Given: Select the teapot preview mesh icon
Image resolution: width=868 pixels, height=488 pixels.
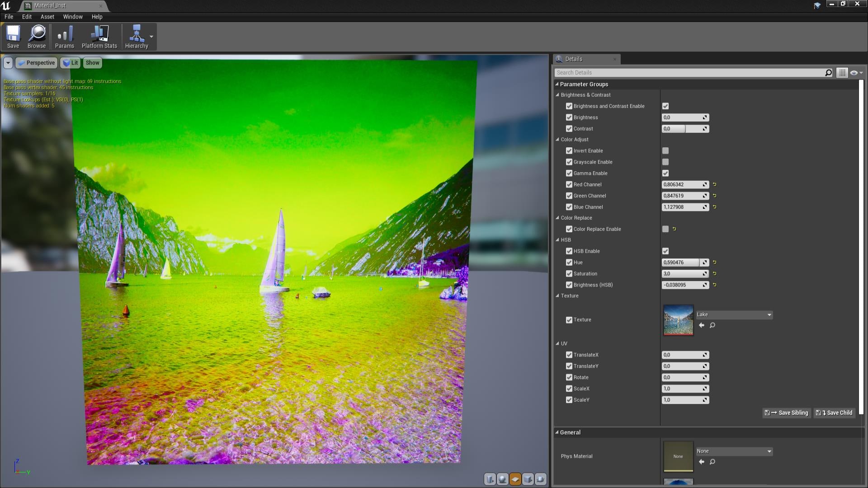Looking at the screenshot, I should (x=541, y=480).
